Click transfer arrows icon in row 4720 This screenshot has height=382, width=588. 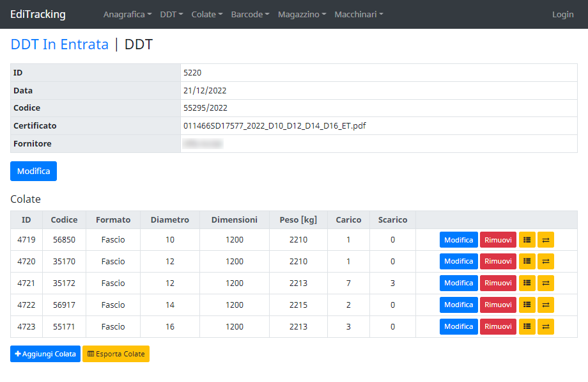pos(545,262)
